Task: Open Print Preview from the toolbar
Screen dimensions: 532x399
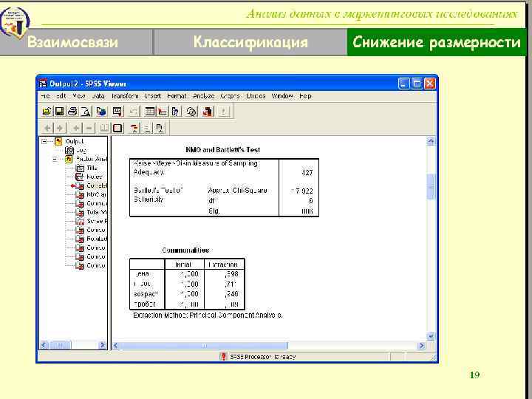Action: pyautogui.click(x=86, y=112)
